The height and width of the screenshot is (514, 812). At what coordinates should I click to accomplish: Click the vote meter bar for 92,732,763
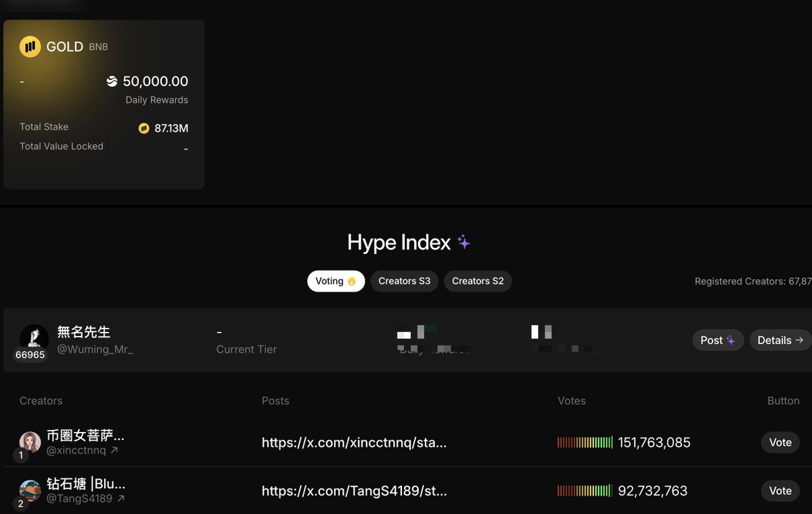coord(585,490)
